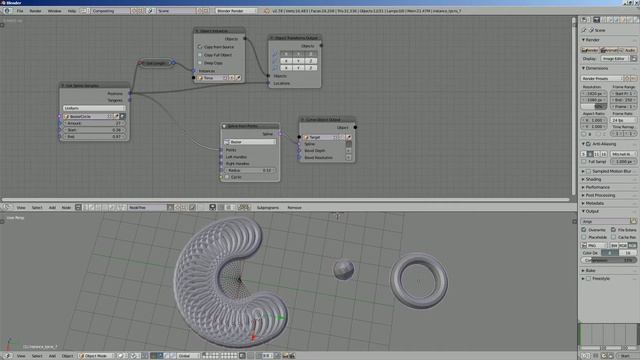Adjust the End value field
640x360 pixels.
94,137
